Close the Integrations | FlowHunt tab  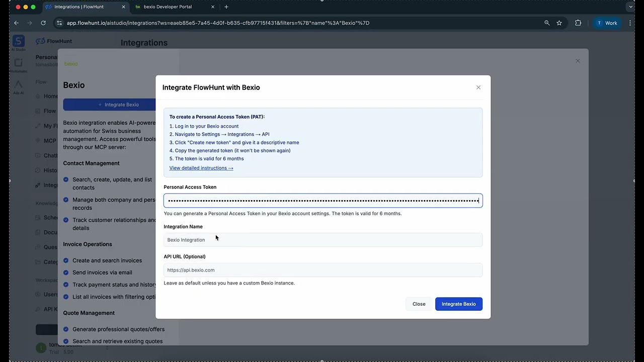click(x=123, y=7)
